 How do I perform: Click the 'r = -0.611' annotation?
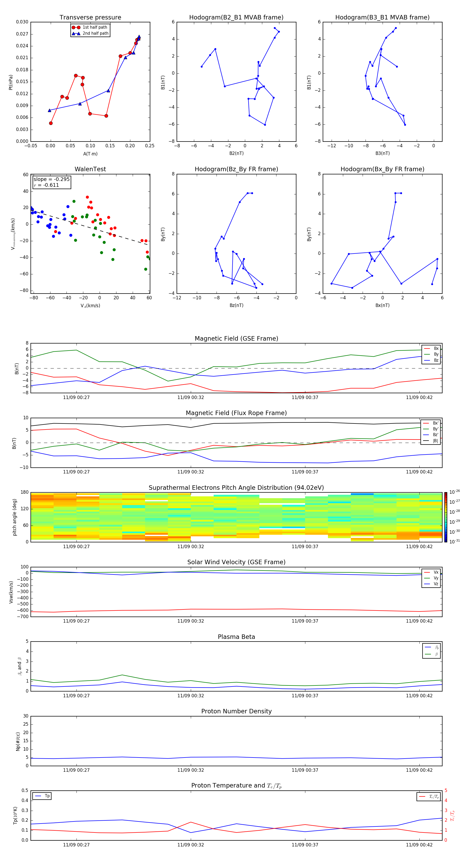[47, 185]
